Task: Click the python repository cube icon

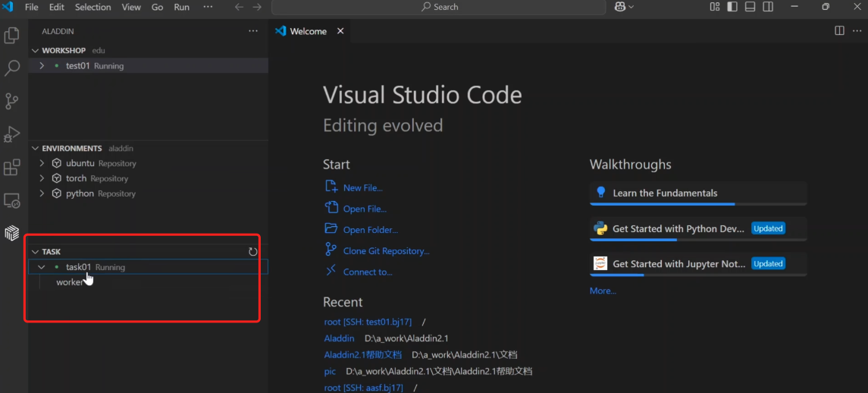Action: coord(56,193)
